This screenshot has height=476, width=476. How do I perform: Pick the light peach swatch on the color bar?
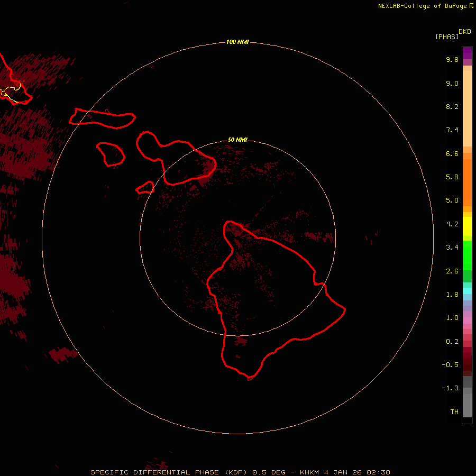tap(467, 108)
